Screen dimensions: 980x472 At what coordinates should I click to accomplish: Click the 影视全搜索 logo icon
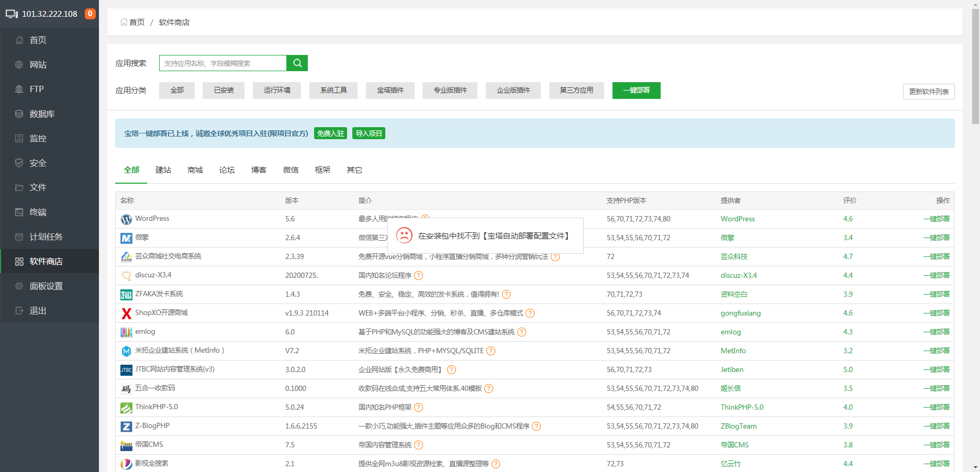[126, 464]
